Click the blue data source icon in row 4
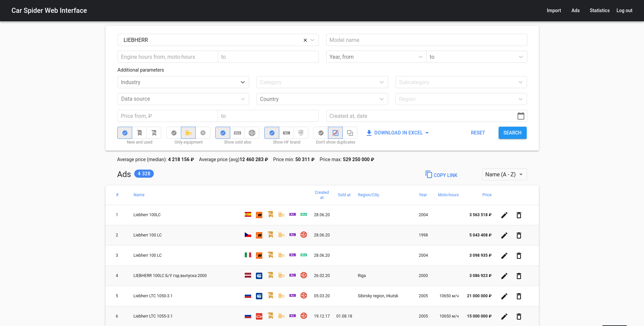This screenshot has height=326, width=644. coord(259,276)
